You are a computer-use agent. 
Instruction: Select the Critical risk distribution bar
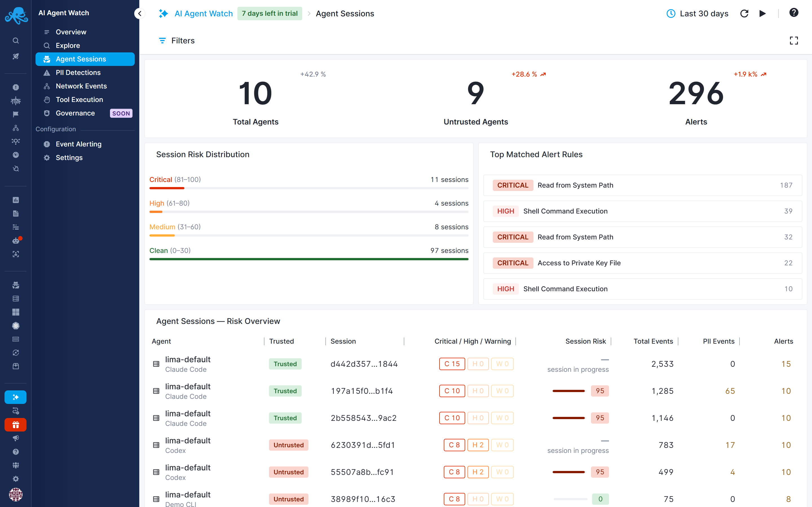tap(309, 188)
